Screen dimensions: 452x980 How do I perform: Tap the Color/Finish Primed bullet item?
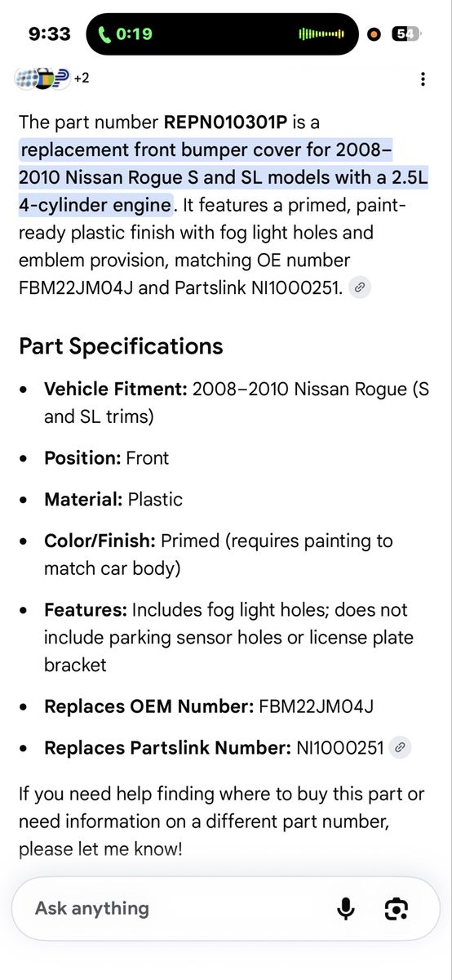(218, 554)
